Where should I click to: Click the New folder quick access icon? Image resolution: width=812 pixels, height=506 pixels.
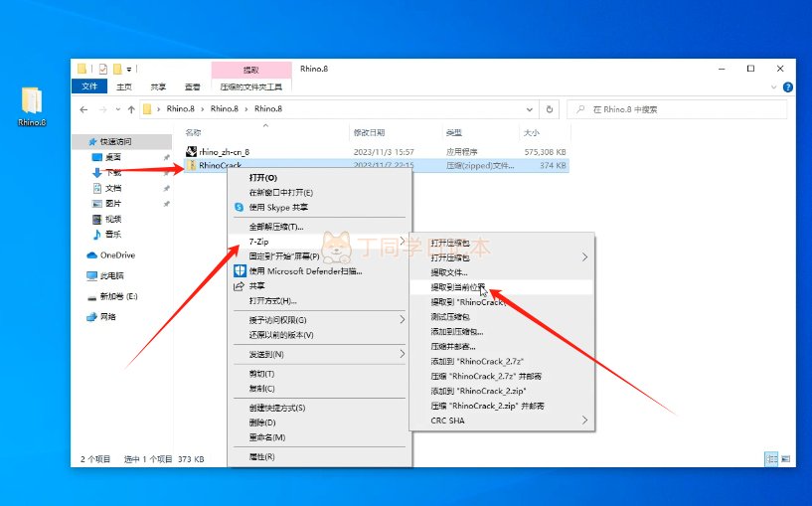[117, 69]
